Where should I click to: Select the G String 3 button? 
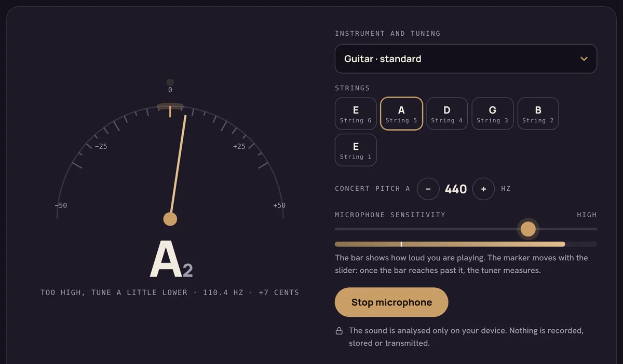[x=493, y=114]
